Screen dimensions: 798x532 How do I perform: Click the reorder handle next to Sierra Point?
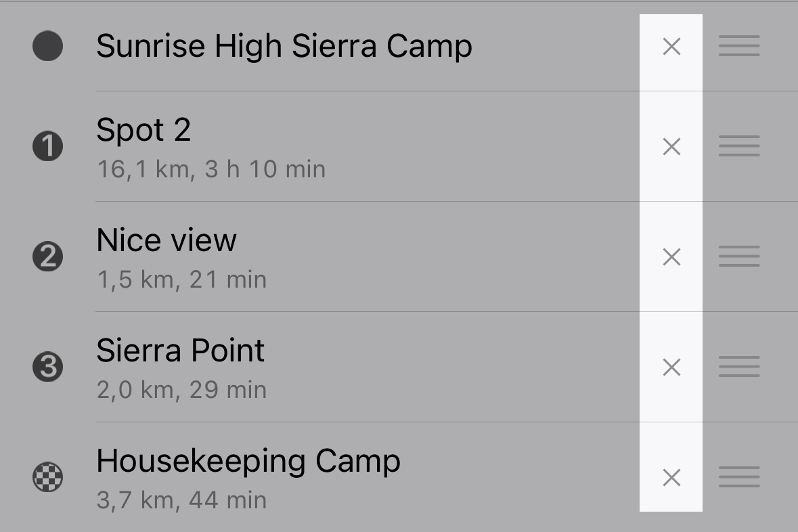[x=738, y=366]
